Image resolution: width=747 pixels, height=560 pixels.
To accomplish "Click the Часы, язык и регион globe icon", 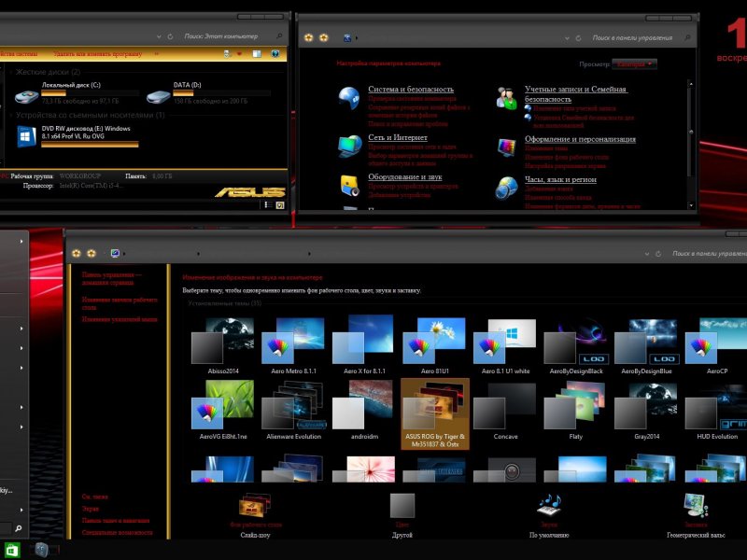I will (506, 188).
